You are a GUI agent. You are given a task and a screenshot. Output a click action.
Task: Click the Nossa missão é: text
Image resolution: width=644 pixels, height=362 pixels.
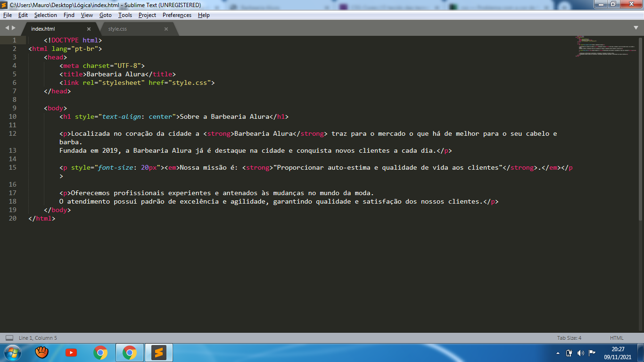coord(209,167)
